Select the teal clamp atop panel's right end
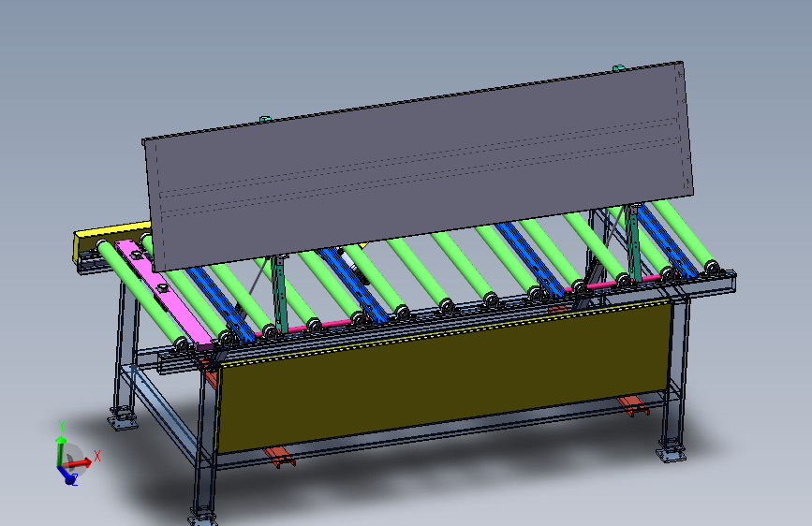 618,68
